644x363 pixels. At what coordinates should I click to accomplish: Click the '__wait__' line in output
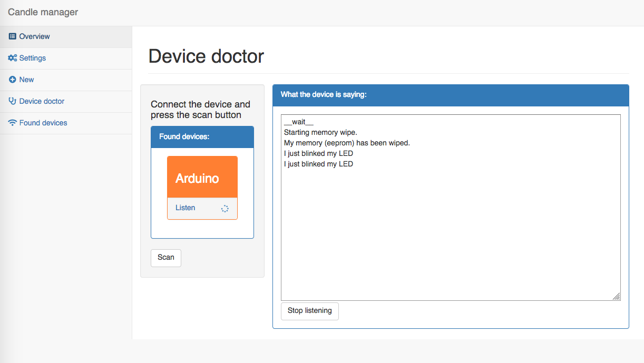pyautogui.click(x=299, y=122)
